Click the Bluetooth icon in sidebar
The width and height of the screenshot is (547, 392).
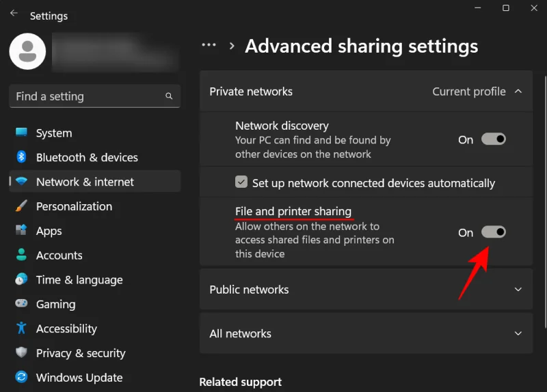(x=21, y=157)
